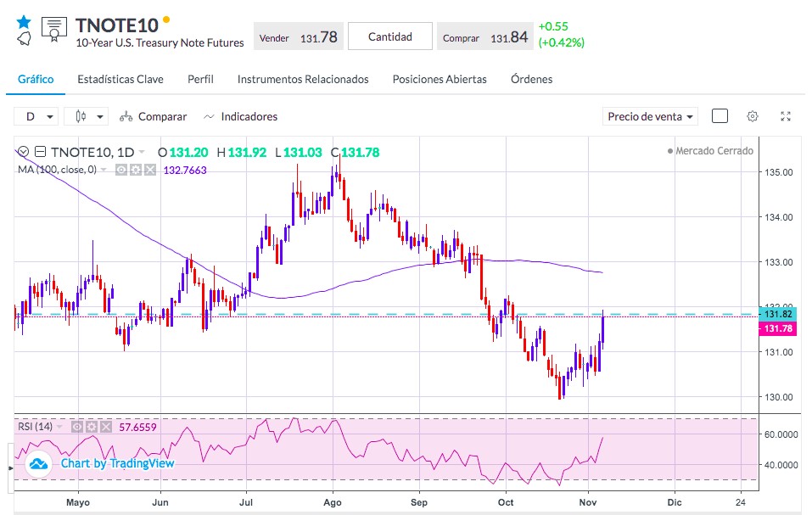The image size is (812, 515).
Task: Remove the MA indicator with X
Action: pyautogui.click(x=150, y=170)
